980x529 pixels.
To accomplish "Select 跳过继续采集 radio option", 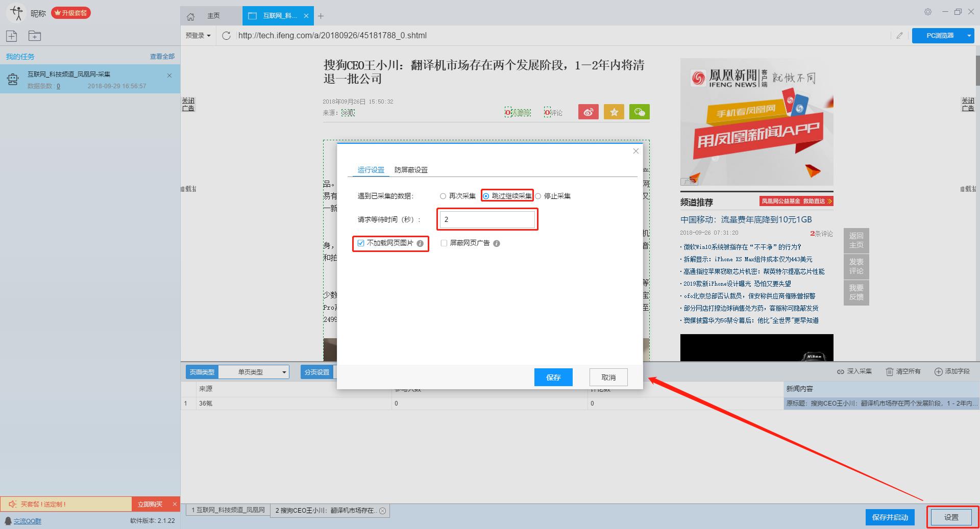I will pos(486,196).
